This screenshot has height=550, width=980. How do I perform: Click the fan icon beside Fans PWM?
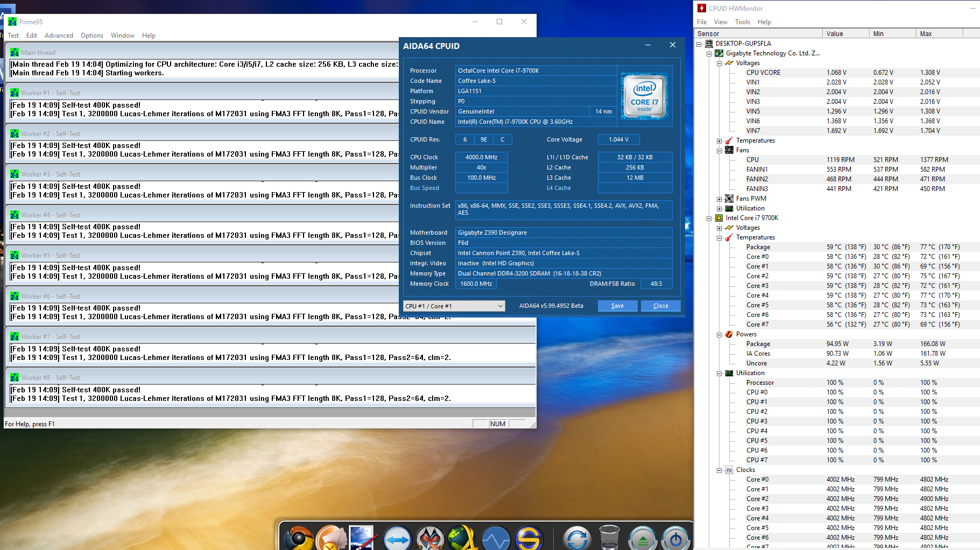(729, 199)
